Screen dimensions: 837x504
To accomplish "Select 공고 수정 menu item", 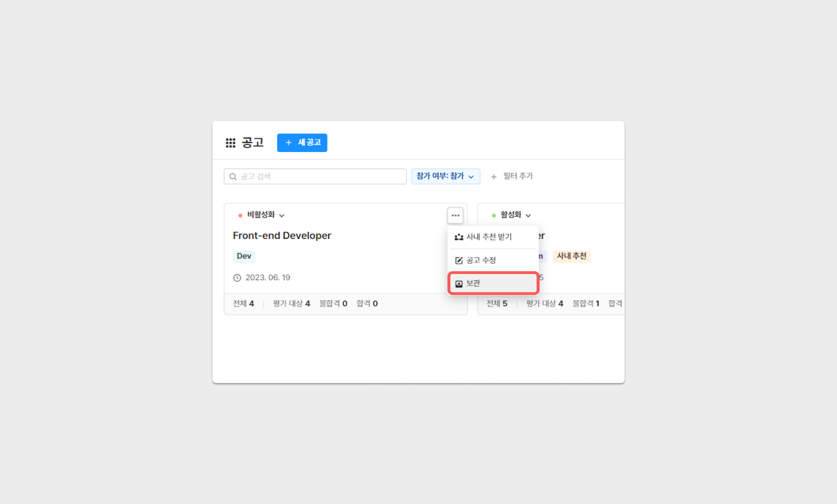I will (481, 260).
